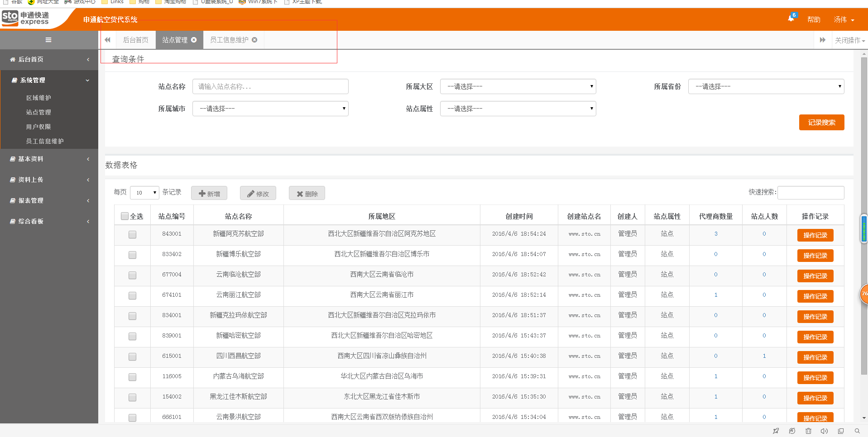Open the 帮助 help link
868x437 pixels.
[814, 19]
